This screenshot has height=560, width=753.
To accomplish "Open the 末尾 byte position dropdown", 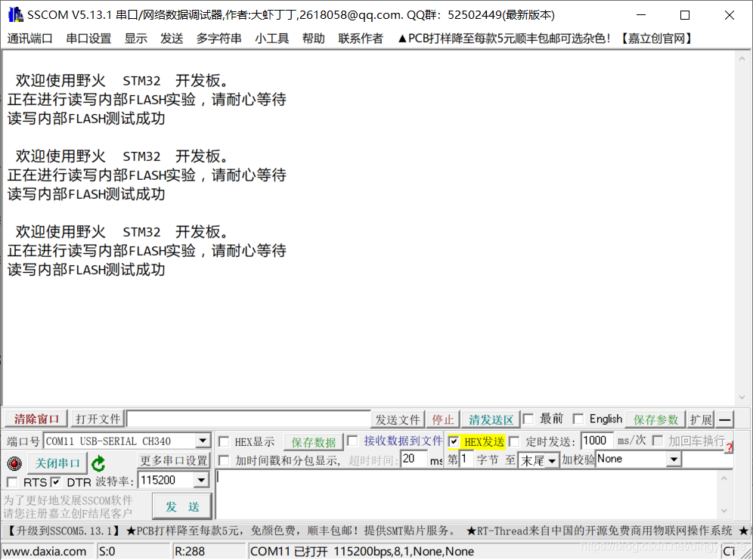I will 552,461.
